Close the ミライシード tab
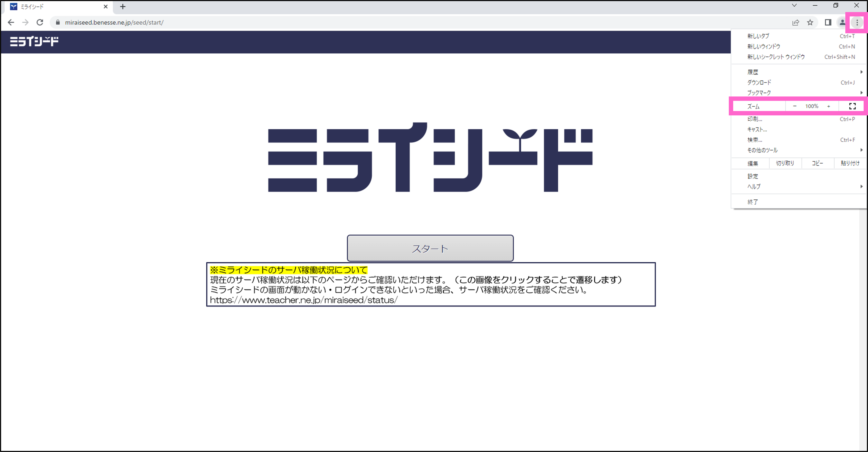 (x=105, y=7)
